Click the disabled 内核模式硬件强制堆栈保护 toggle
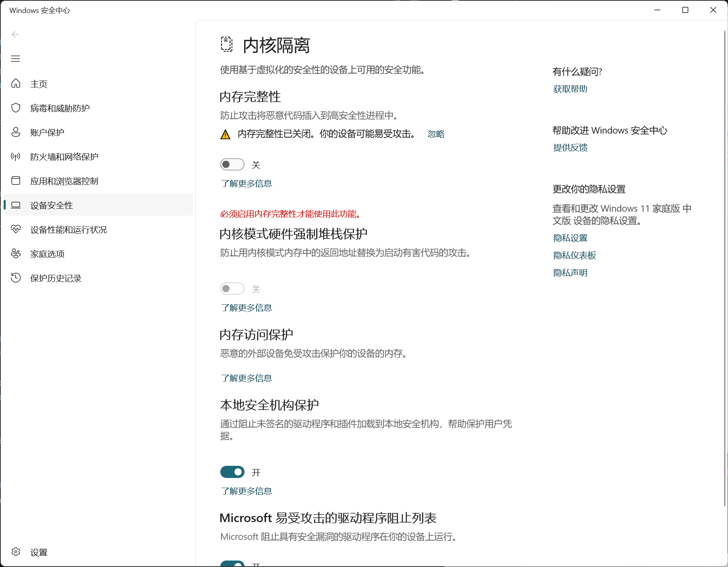 pos(232,289)
